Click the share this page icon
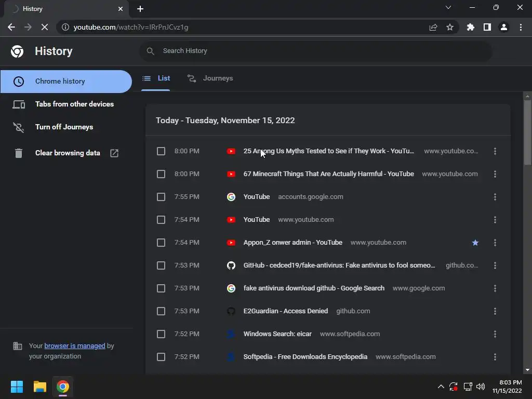The image size is (532, 399). coord(433,27)
